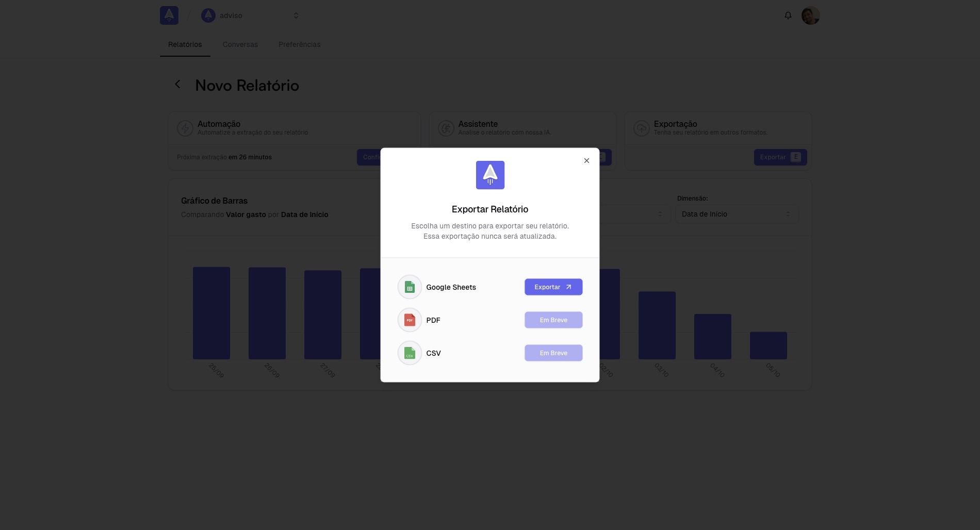Click the Exportar Relatório dialog title
980x530 pixels.
[x=490, y=209]
